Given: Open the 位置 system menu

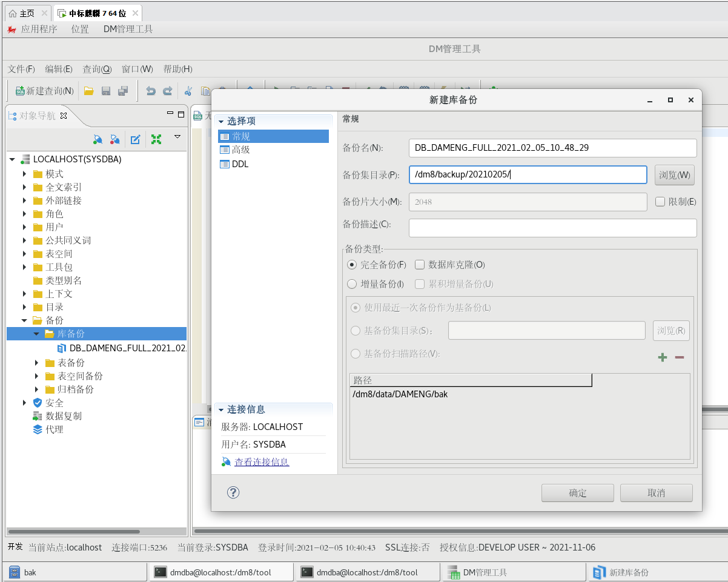Looking at the screenshot, I should tap(80, 29).
